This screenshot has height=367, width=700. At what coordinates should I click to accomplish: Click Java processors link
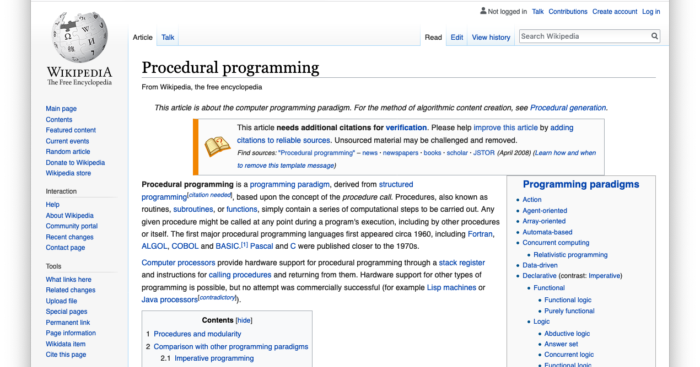[x=169, y=300]
